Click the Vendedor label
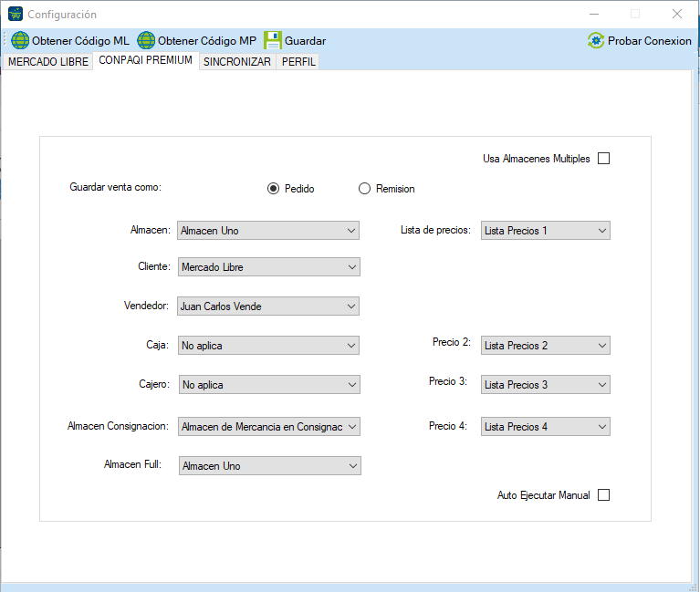This screenshot has height=592, width=700. 146,306
